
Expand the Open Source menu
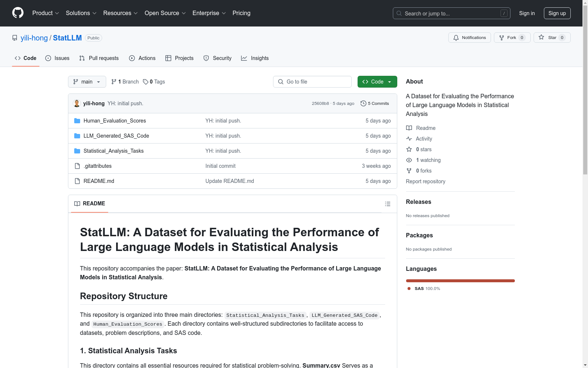click(x=165, y=13)
